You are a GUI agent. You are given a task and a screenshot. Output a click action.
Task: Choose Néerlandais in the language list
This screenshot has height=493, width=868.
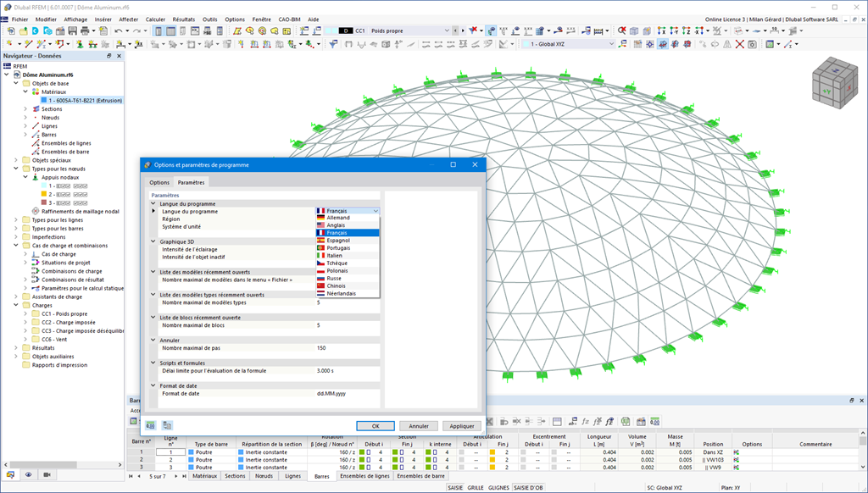[x=347, y=294]
